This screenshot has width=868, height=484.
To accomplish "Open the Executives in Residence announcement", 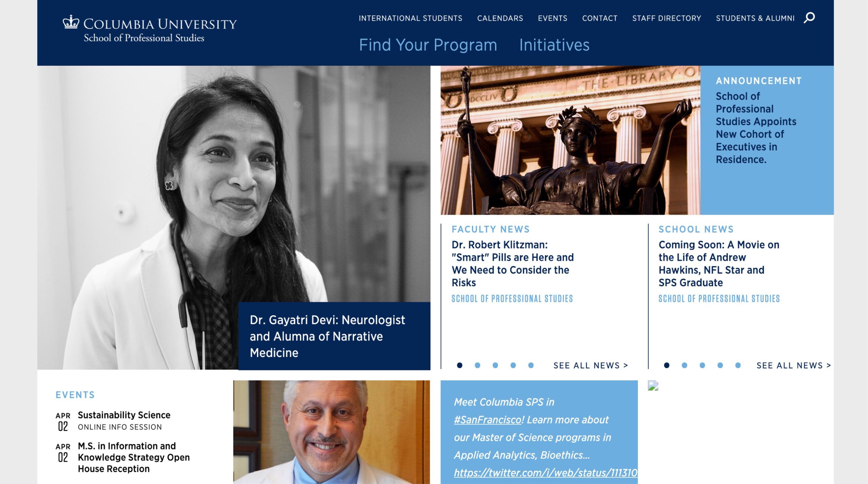I will pos(756,128).
